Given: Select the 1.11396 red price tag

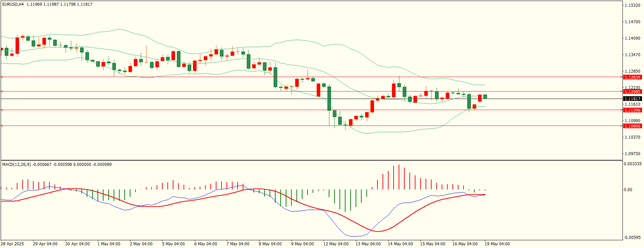Looking at the screenshot, I should click(633, 110).
